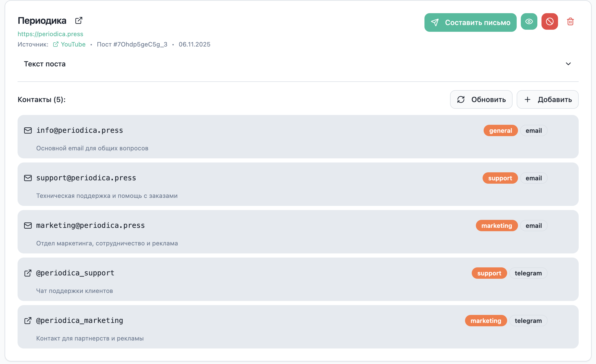Viewport: 596px width, 364px height.
Task: Click the envelope icon beside marketing@periodica.press
Action: (28, 226)
